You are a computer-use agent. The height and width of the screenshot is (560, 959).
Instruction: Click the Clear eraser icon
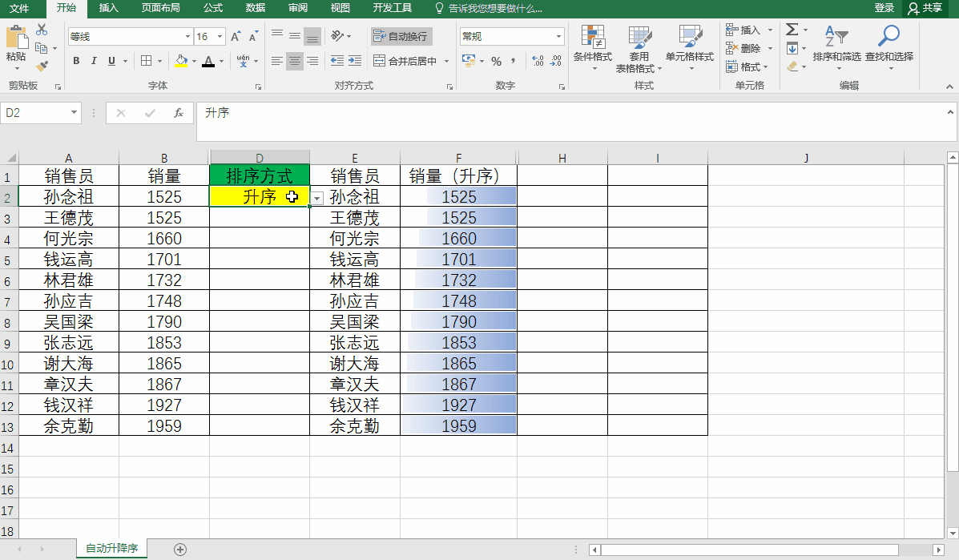tap(792, 66)
